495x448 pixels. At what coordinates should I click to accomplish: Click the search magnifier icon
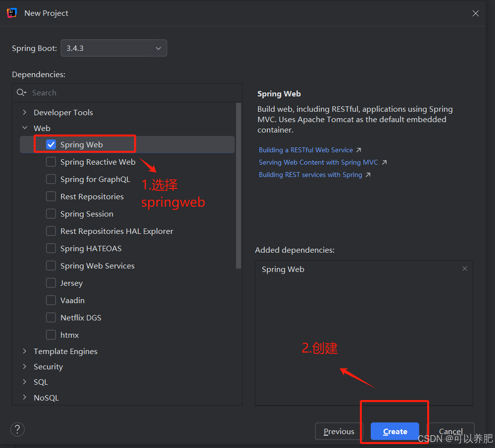pyautogui.click(x=21, y=92)
